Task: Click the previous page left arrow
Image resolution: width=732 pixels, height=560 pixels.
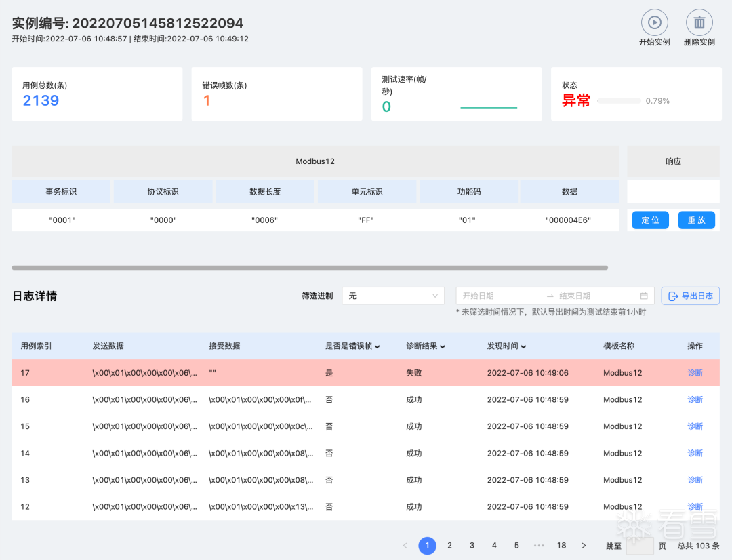Action: (405, 546)
